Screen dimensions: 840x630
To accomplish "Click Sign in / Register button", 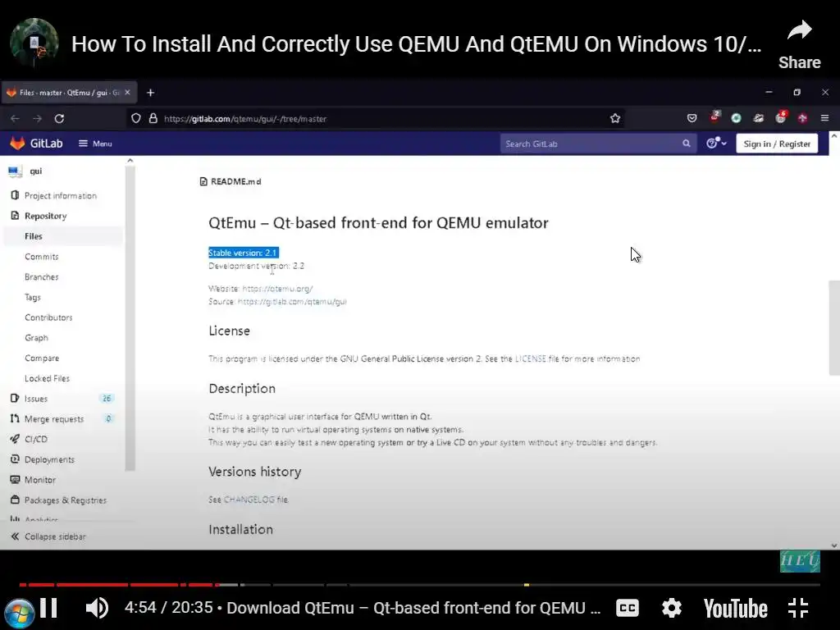I will point(777,144).
